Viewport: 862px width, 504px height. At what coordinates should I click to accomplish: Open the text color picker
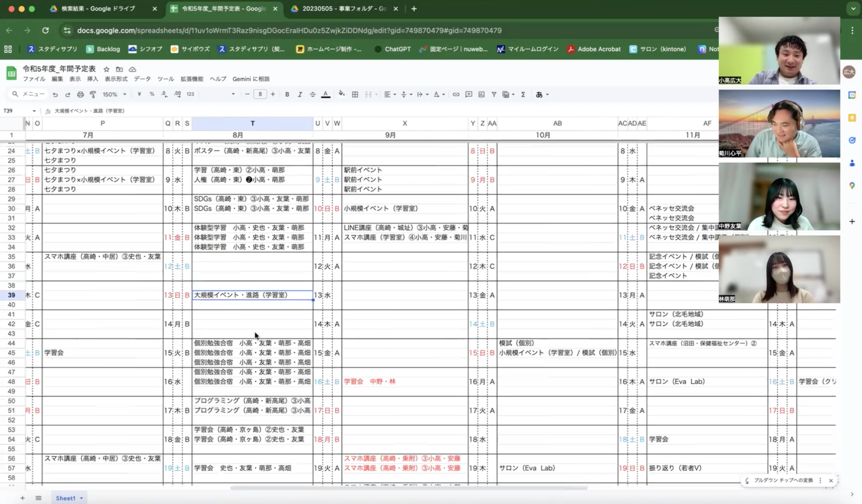pos(325,94)
